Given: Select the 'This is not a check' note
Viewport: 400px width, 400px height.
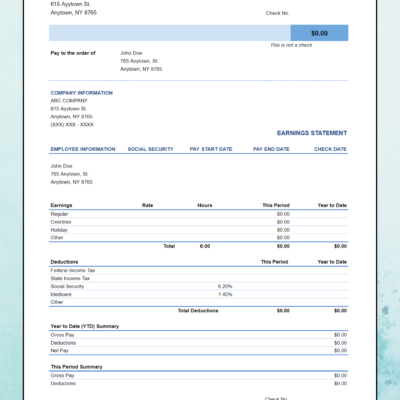Looking at the screenshot, I should pyautogui.click(x=291, y=45).
